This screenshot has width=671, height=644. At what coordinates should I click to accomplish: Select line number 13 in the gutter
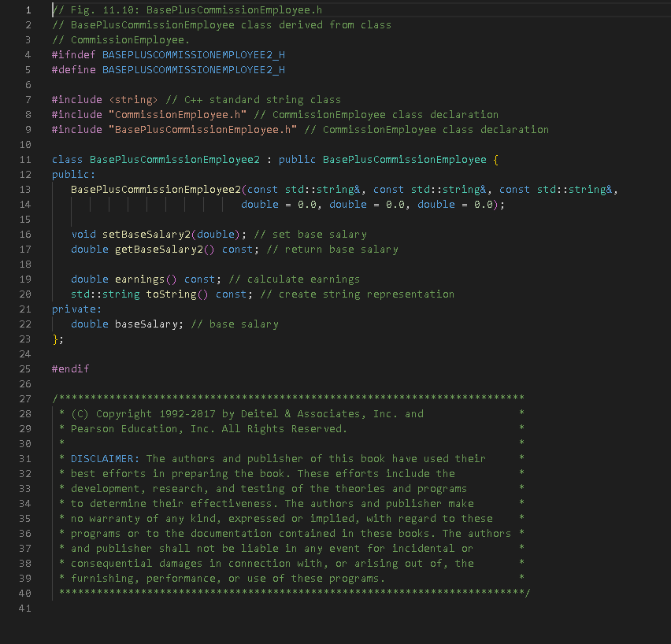click(25, 190)
